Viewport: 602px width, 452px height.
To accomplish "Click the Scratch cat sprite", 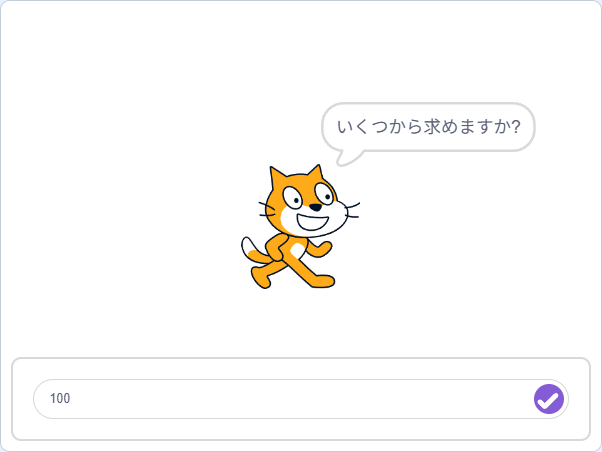I will point(300,227).
